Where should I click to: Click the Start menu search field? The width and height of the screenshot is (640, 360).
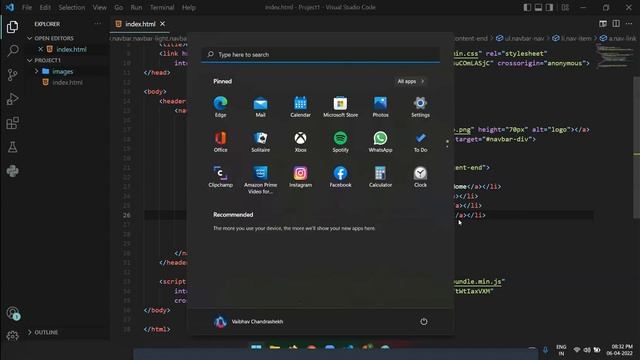[x=320, y=55]
